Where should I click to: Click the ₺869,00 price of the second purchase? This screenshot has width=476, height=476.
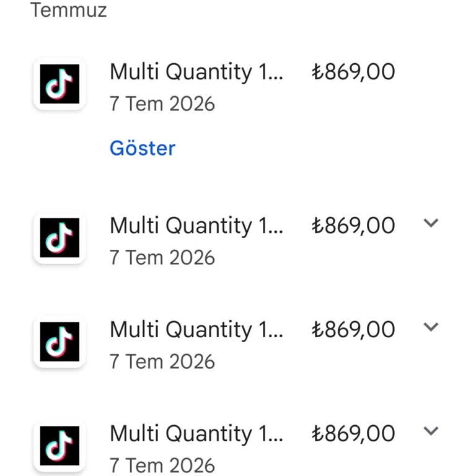[353, 226]
